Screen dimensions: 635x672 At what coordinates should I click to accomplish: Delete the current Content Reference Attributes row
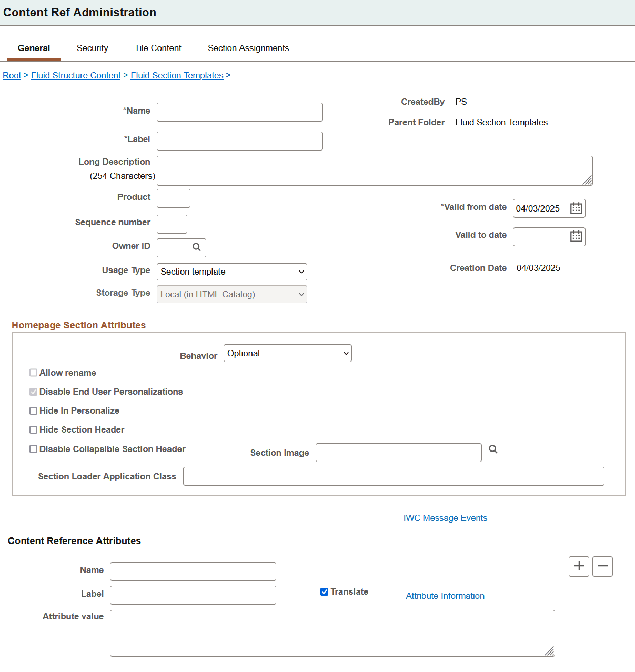602,566
